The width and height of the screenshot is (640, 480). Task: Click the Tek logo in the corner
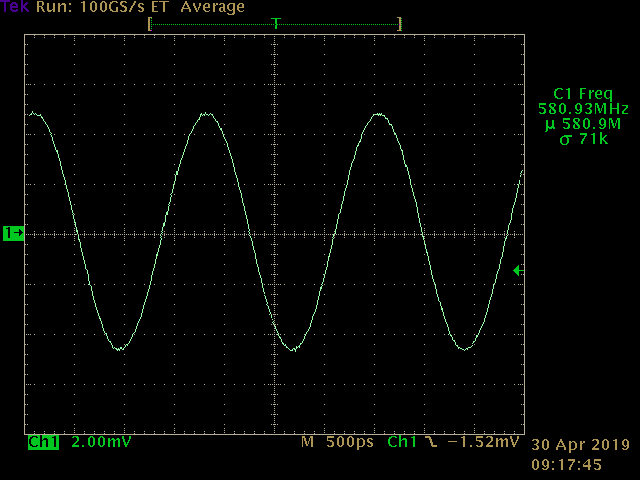point(14,8)
